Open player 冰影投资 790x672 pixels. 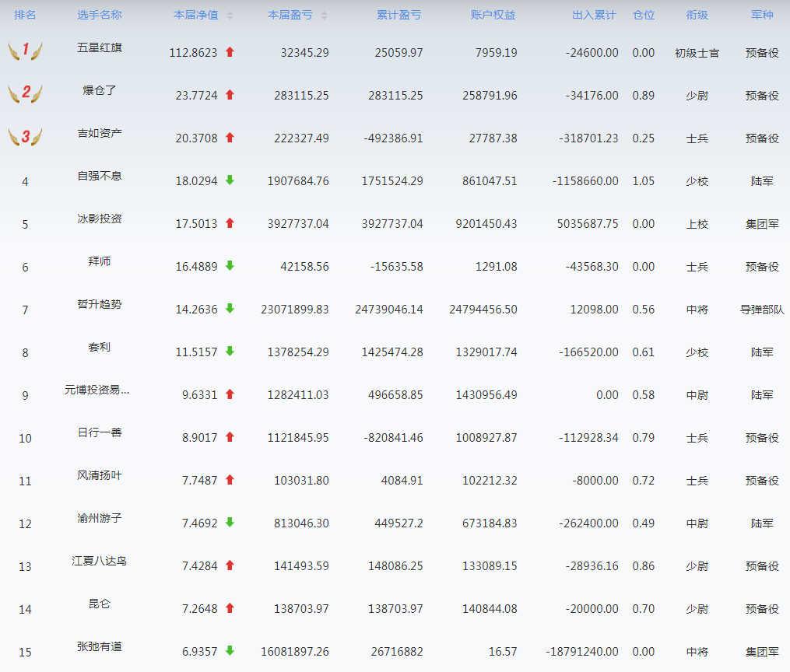point(100,219)
